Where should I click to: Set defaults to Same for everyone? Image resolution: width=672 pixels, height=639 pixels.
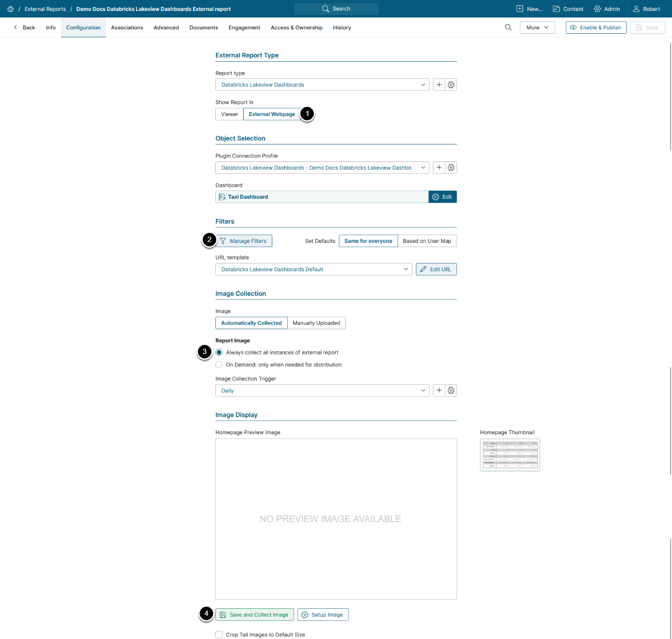(x=368, y=241)
